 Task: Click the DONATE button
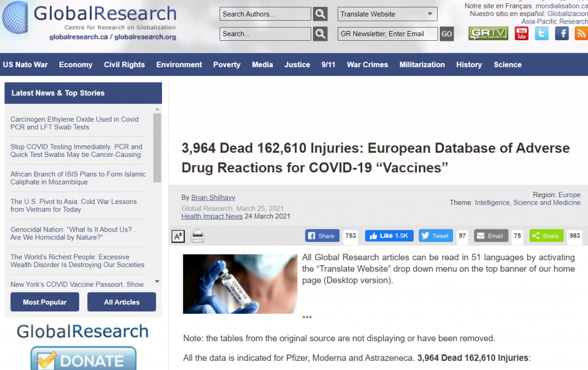click(83, 359)
